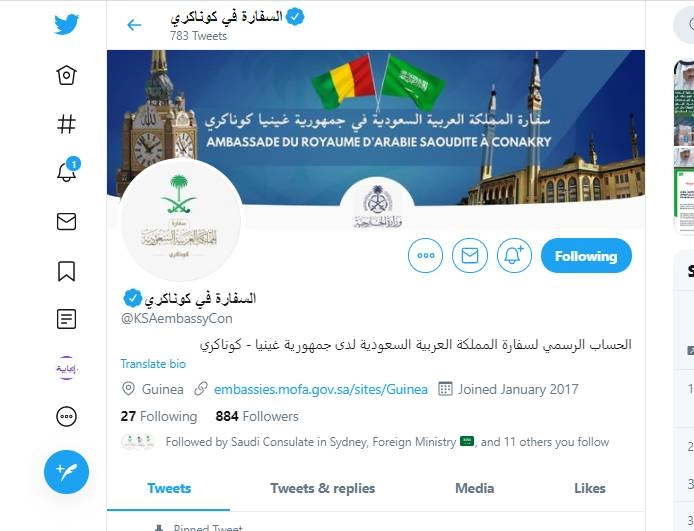Image resolution: width=694 pixels, height=531 pixels.
Task: Open Notifications bell with one alert
Action: tap(67, 170)
